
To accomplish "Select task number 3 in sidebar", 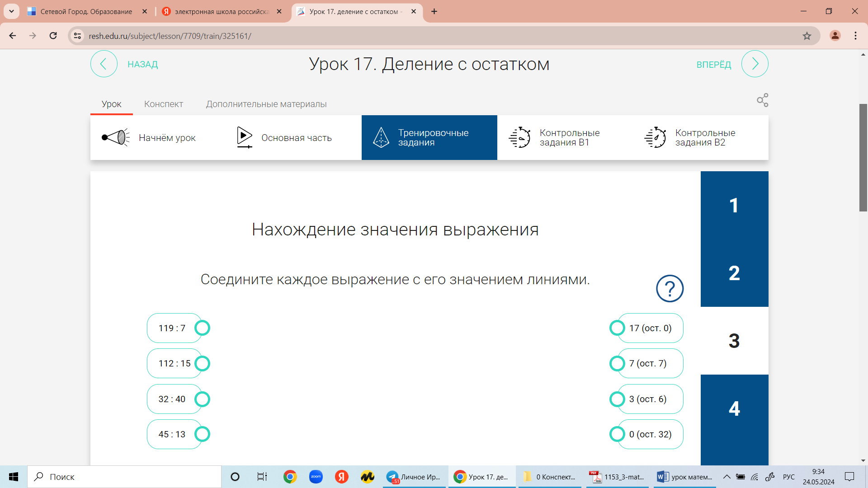I will coord(734,341).
